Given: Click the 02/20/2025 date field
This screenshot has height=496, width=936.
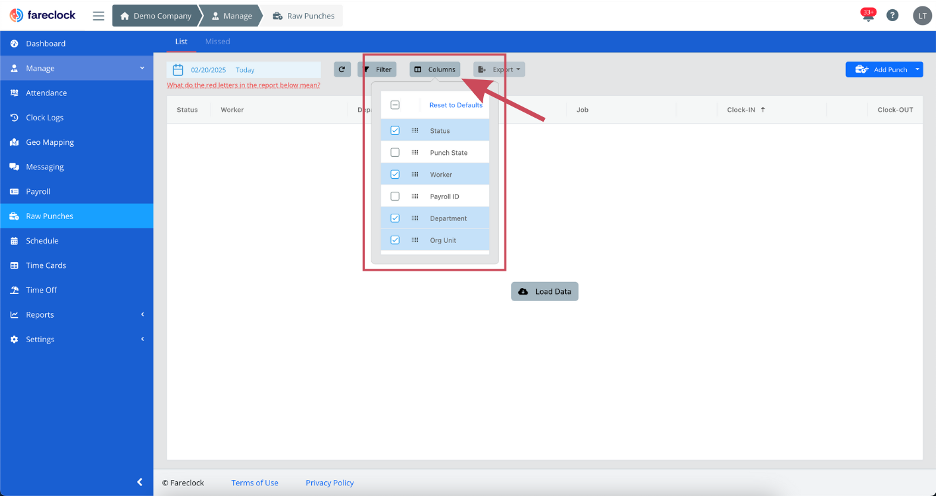Looking at the screenshot, I should coord(208,70).
